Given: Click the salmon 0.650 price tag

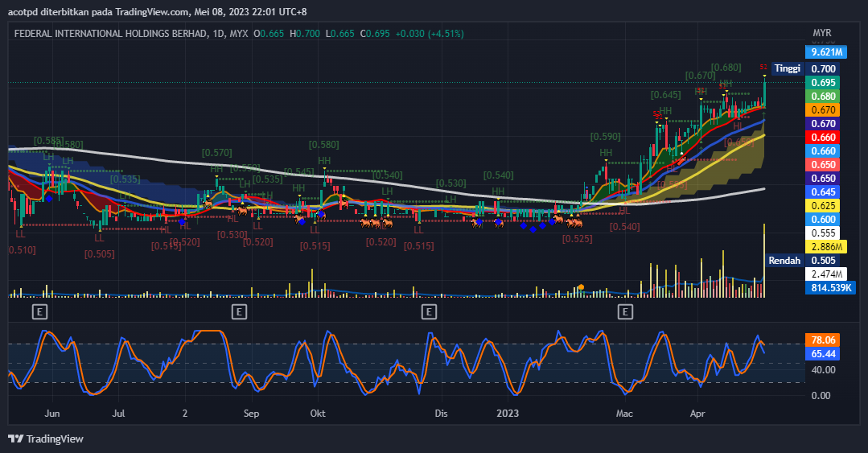Looking at the screenshot, I should [823, 164].
